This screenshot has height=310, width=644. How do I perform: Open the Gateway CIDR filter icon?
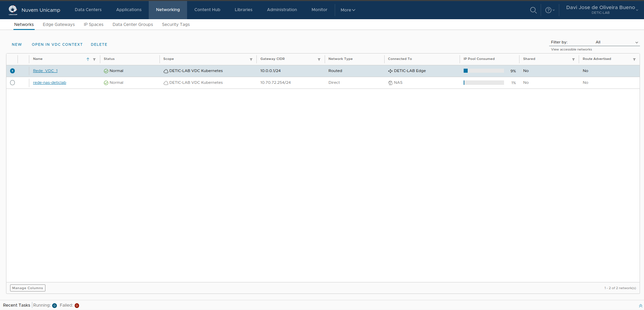(319, 59)
